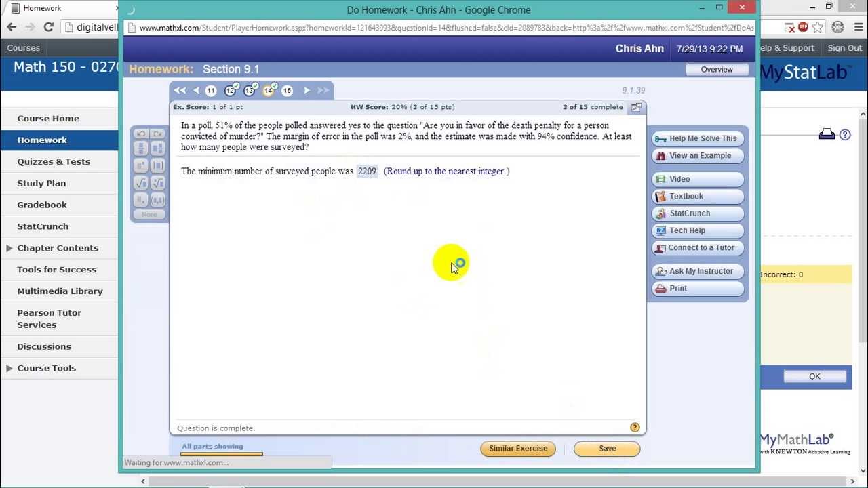Open the Video learning aid
868x488 pixels.
point(698,179)
